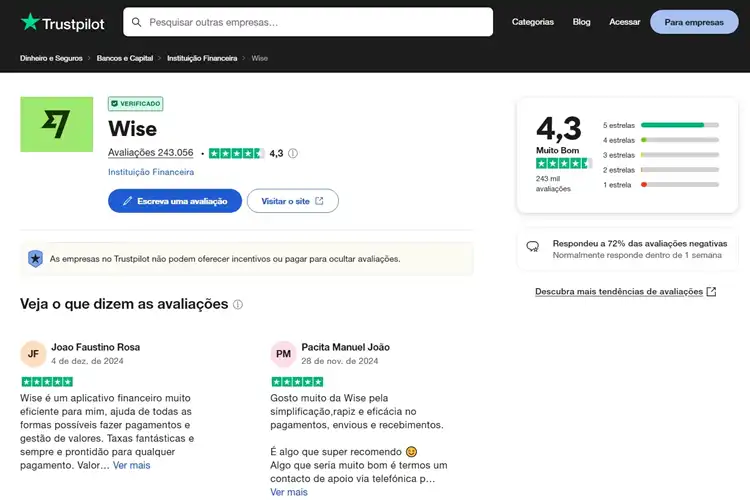Click the JF avatar of Joao Faustino Rosa
This screenshot has width=750, height=500.
tap(33, 354)
